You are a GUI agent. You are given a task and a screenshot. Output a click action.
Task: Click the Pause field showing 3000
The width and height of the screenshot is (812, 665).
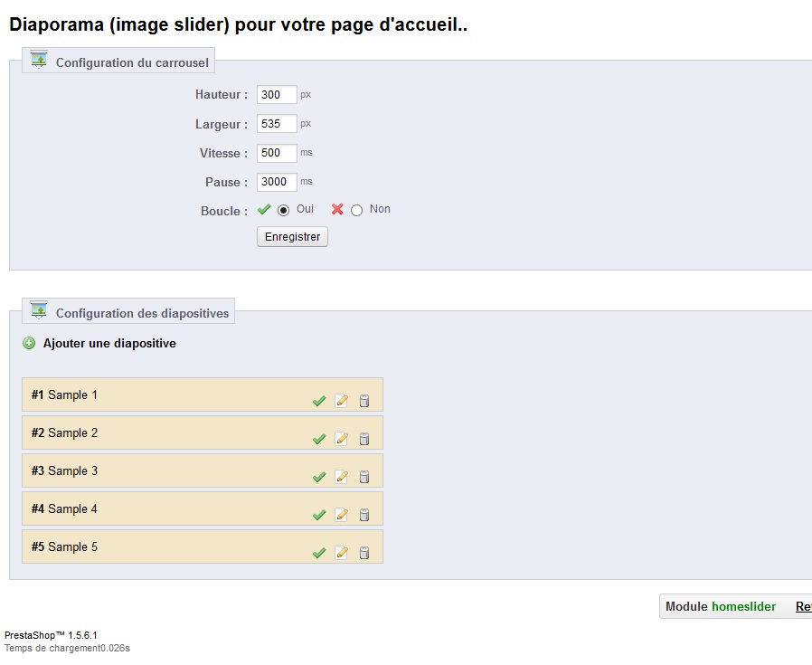[277, 182]
